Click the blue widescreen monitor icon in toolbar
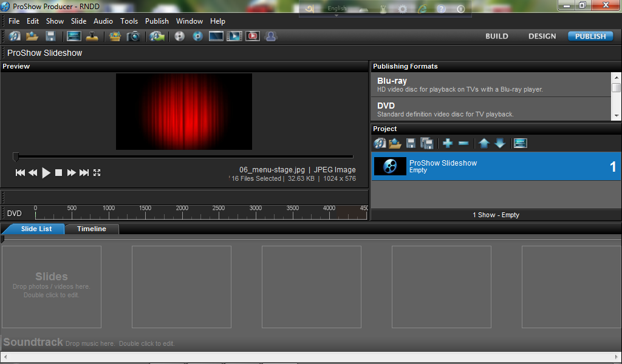622x364 pixels. coord(216,36)
